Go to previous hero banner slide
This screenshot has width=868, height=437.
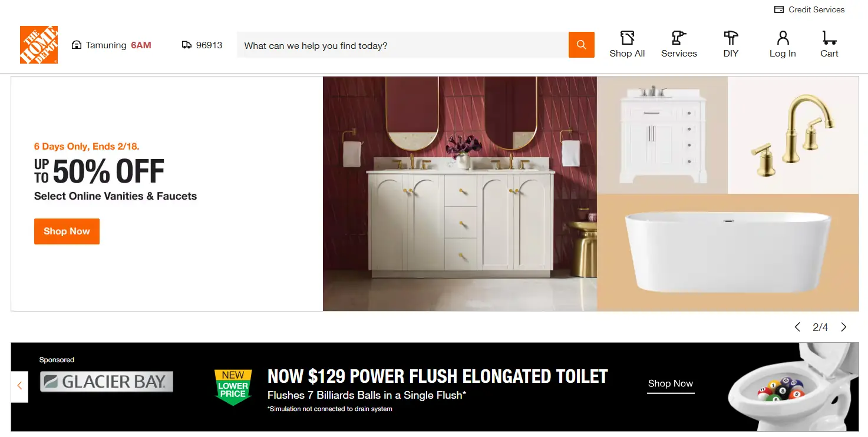tap(797, 327)
